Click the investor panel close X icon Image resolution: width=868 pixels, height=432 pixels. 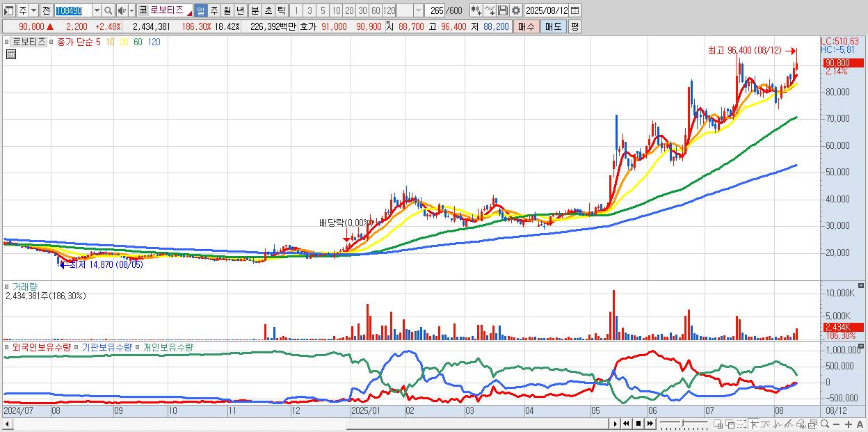pos(861,346)
